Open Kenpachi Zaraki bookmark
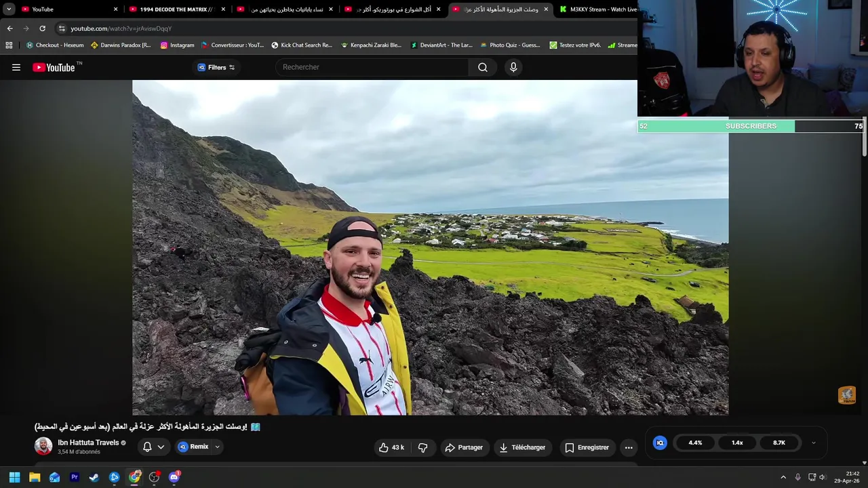This screenshot has width=868, height=488. click(371, 45)
